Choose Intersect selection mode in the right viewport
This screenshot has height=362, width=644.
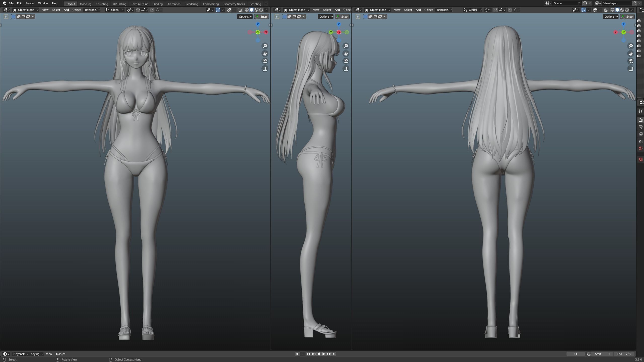click(x=385, y=17)
